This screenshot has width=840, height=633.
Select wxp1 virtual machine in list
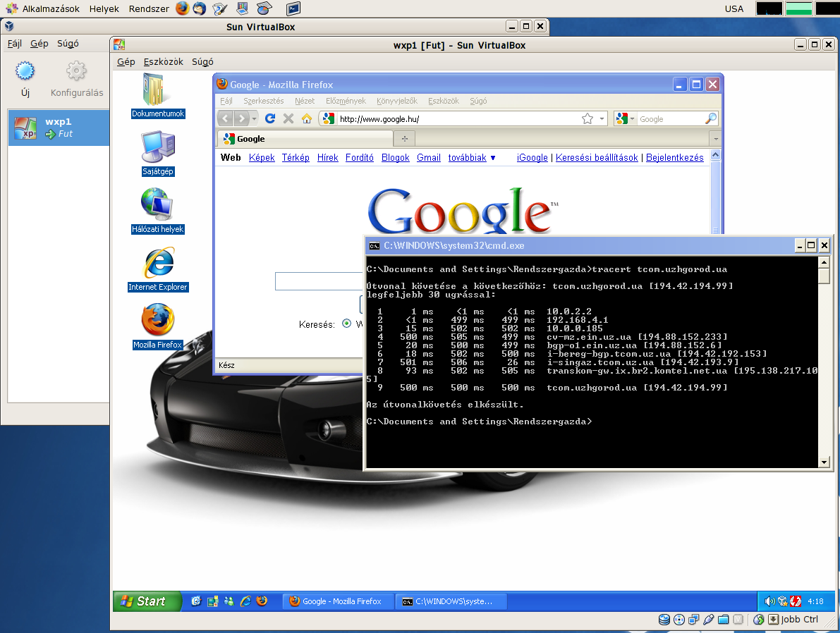click(x=59, y=128)
